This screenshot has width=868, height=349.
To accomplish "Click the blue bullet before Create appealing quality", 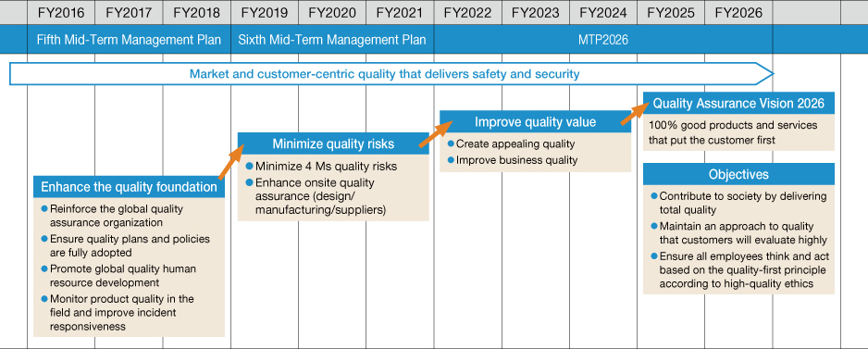I will click(x=452, y=143).
